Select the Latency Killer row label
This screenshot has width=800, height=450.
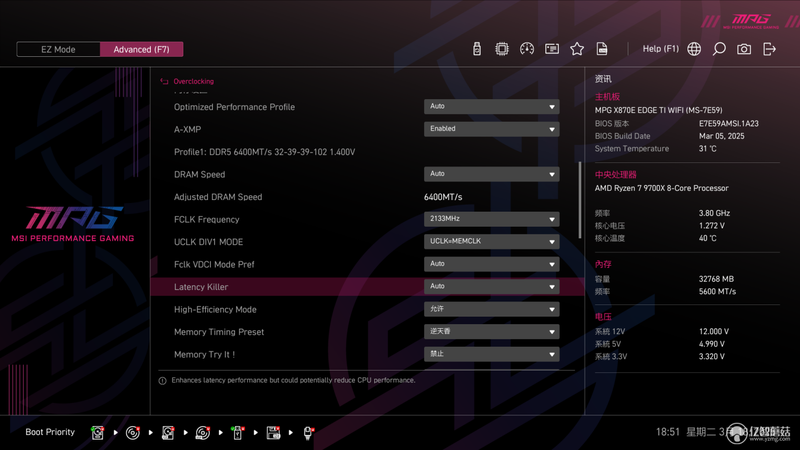201,287
